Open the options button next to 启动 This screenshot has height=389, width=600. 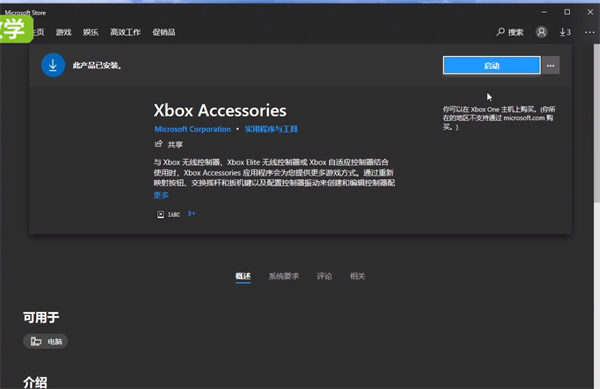pos(551,65)
